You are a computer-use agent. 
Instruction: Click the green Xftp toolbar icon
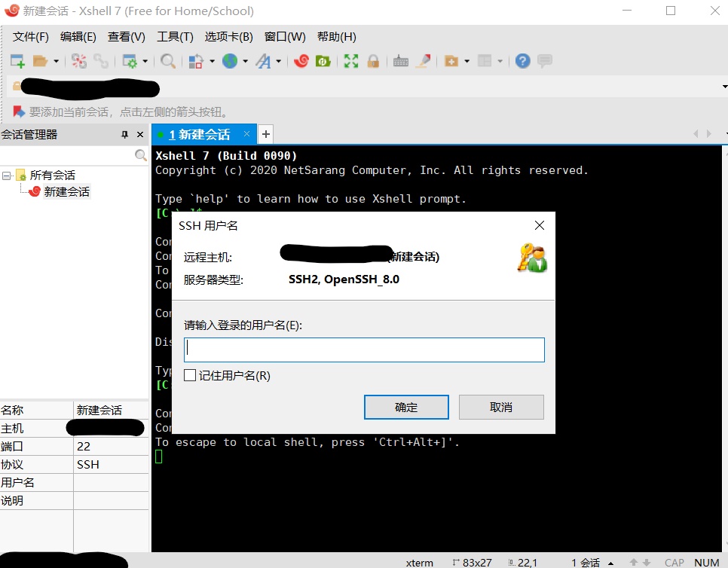(323, 61)
